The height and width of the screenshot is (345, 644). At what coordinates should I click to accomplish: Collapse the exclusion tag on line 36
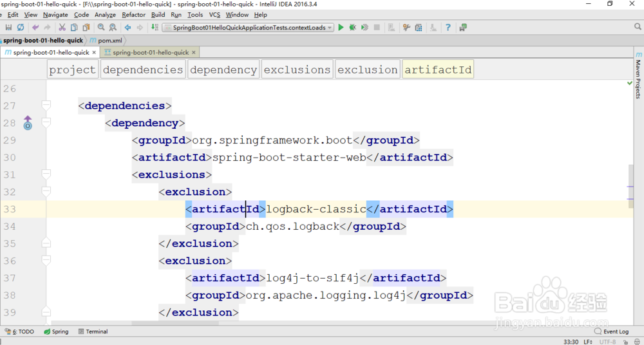pos(46,261)
